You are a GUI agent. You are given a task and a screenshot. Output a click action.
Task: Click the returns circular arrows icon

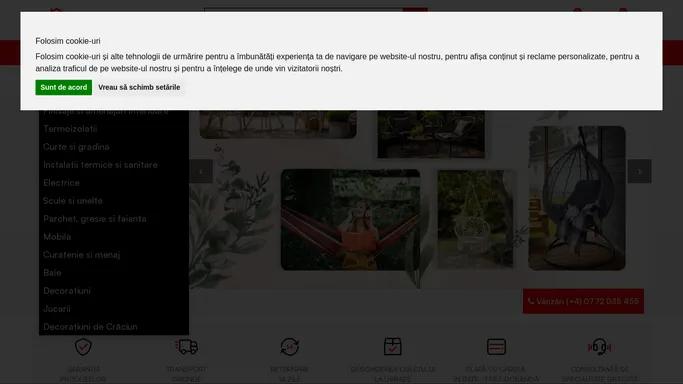pyautogui.click(x=289, y=347)
